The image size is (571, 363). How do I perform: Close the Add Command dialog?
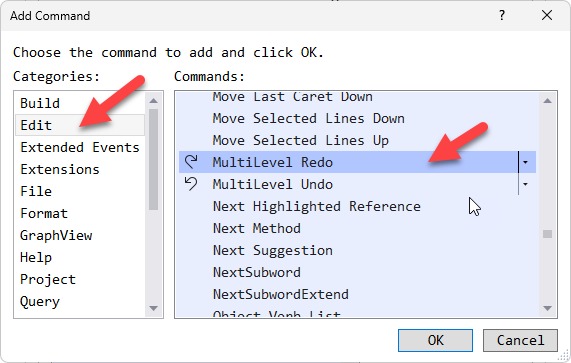click(547, 15)
